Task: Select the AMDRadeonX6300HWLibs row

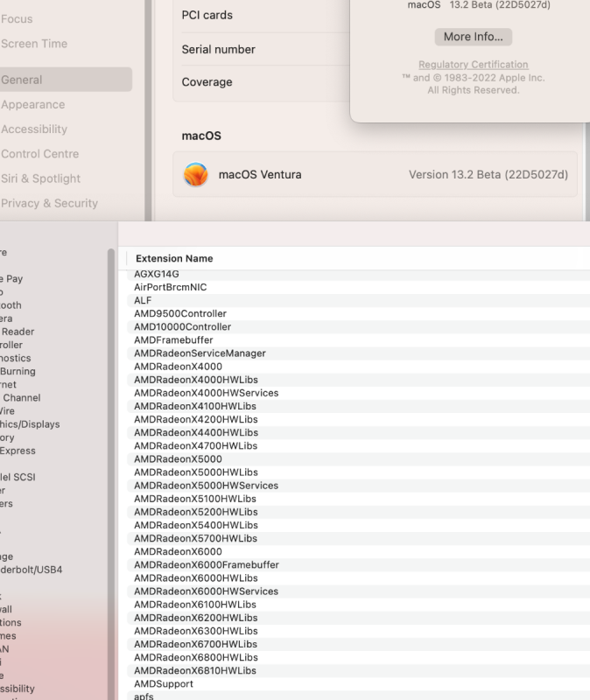Action: coord(358,631)
